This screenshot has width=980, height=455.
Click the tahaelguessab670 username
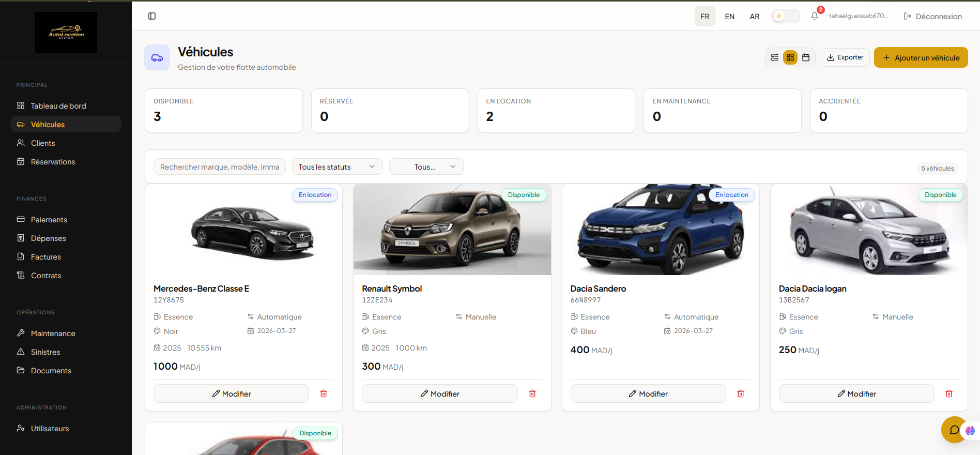(x=859, y=16)
